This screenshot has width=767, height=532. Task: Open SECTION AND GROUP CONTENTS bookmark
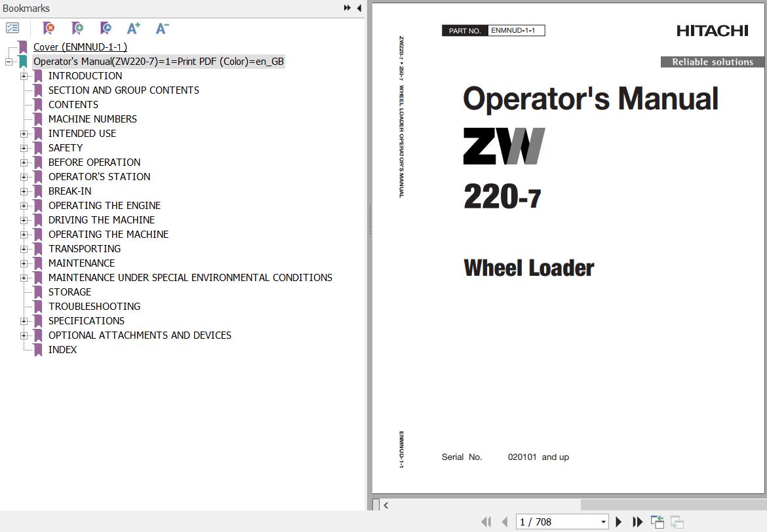click(124, 90)
